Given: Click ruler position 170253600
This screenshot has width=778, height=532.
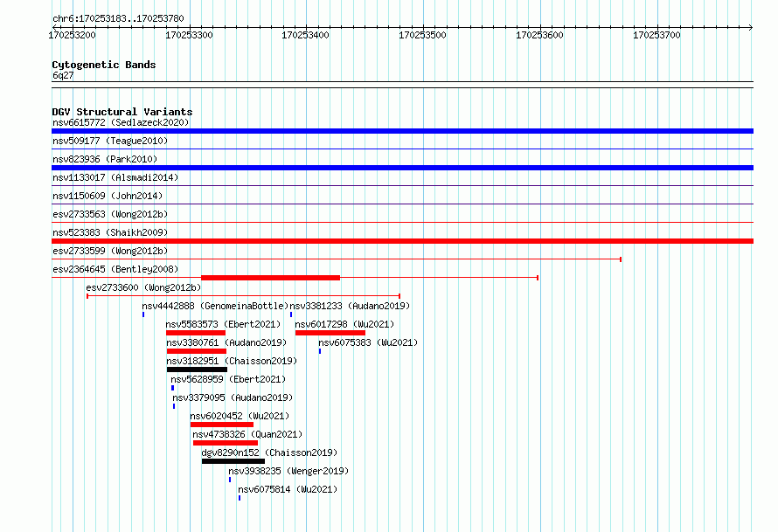Looking at the screenshot, I should [540, 35].
